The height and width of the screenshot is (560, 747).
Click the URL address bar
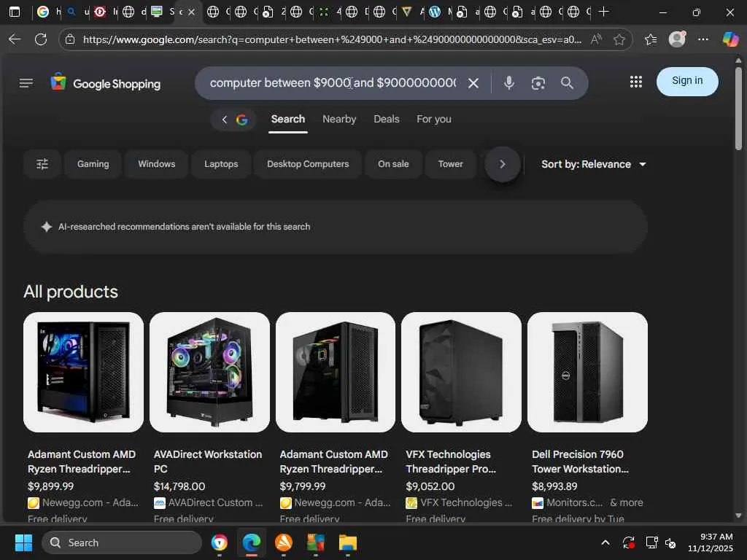pos(332,39)
